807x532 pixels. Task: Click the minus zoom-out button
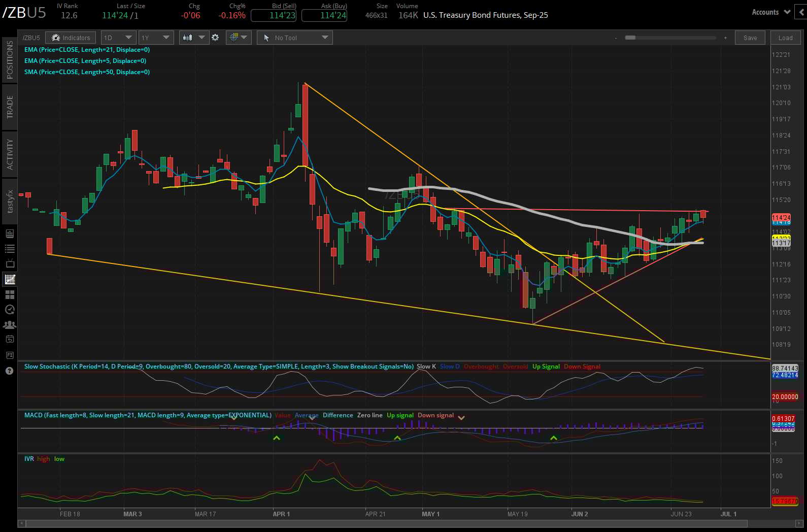click(616, 38)
